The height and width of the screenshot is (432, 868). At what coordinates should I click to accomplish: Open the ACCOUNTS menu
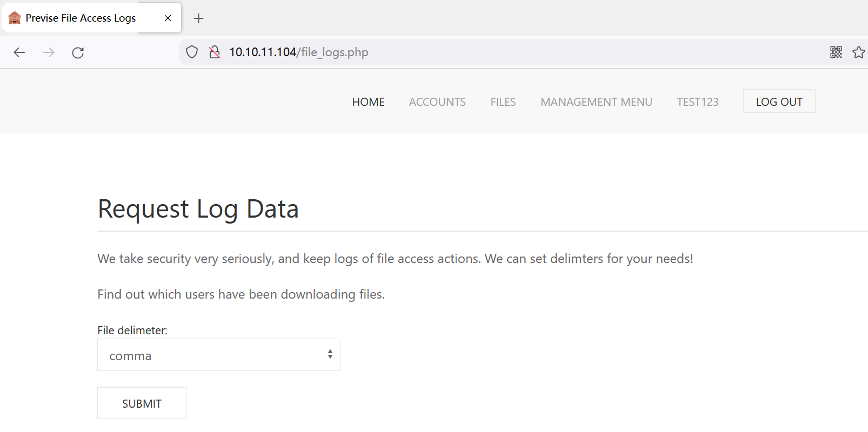click(437, 102)
